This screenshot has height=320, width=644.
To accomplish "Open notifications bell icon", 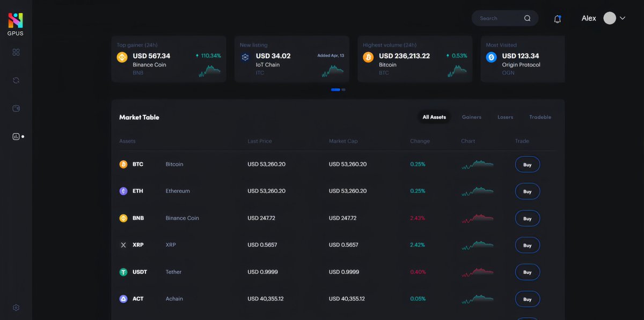I will pyautogui.click(x=558, y=19).
